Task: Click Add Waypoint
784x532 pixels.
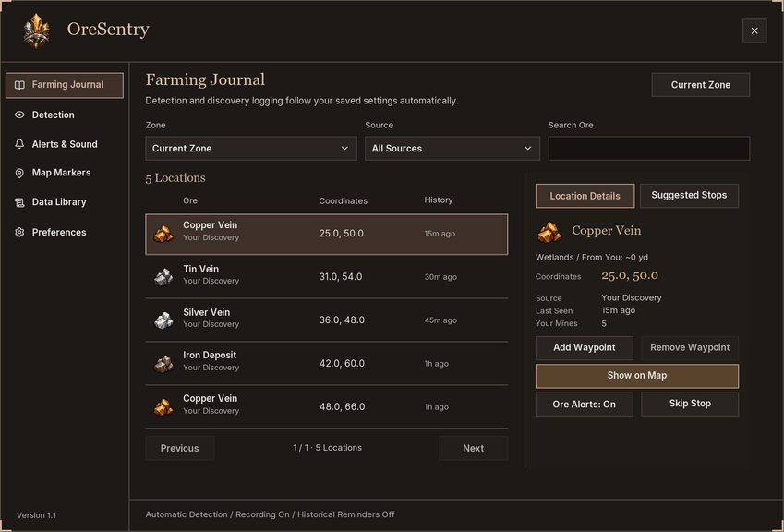Action: (584, 348)
